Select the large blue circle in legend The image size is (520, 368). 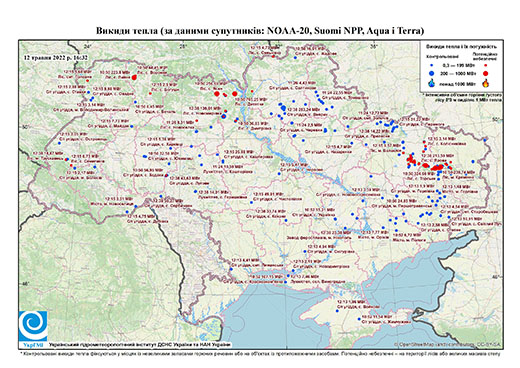pos(432,73)
